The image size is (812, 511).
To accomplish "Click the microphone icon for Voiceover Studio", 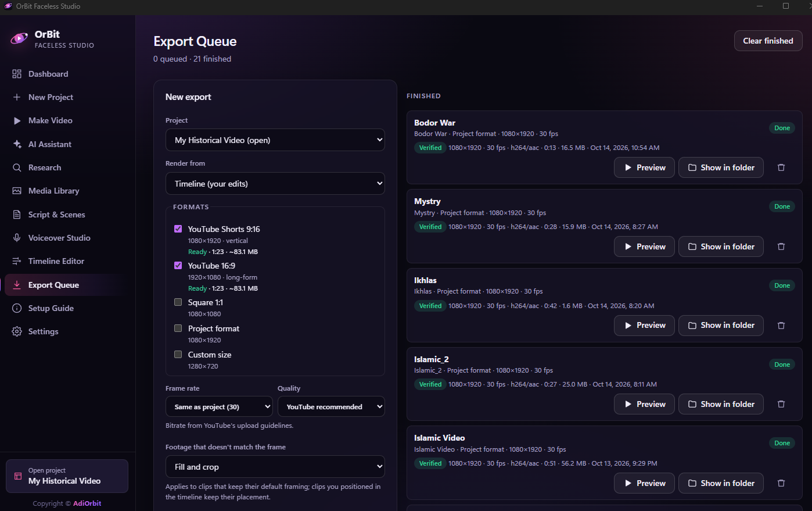I will 17,238.
